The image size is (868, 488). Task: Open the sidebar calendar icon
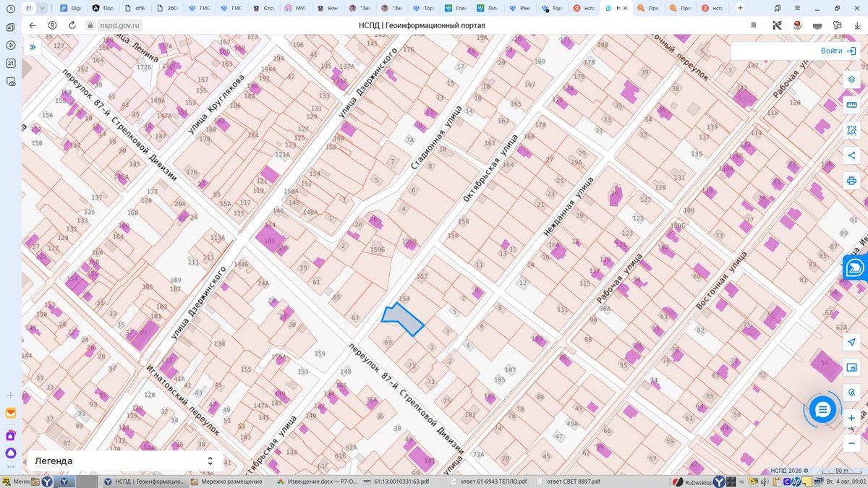(10, 63)
